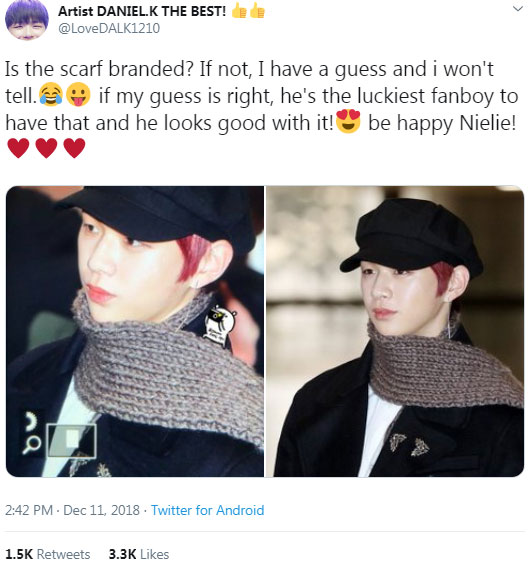This screenshot has height=566, width=530.
Task: Open the right scarf photo
Action: click(x=395, y=331)
